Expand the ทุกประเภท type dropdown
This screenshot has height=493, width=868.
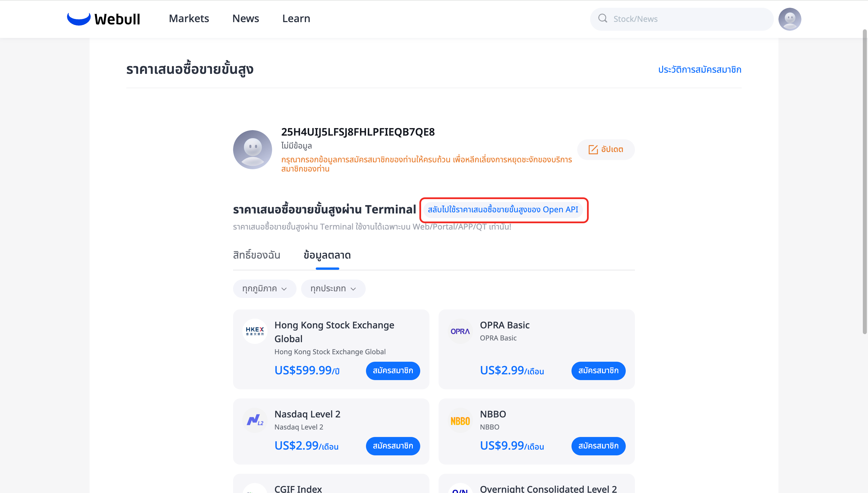(333, 289)
